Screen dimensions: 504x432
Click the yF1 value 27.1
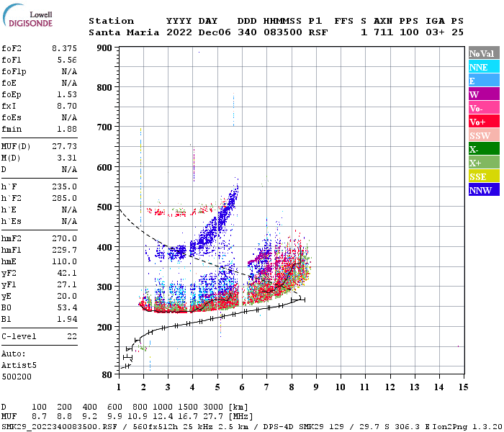point(67,285)
